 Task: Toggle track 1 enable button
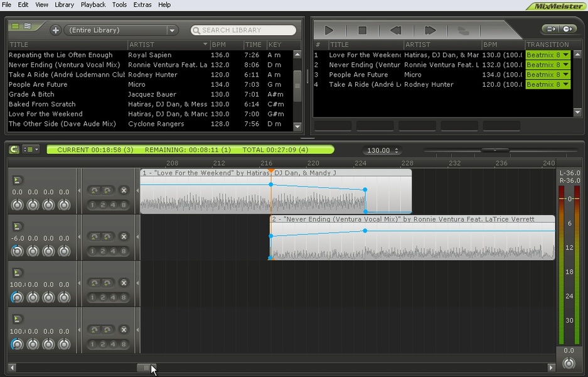[x=17, y=180]
